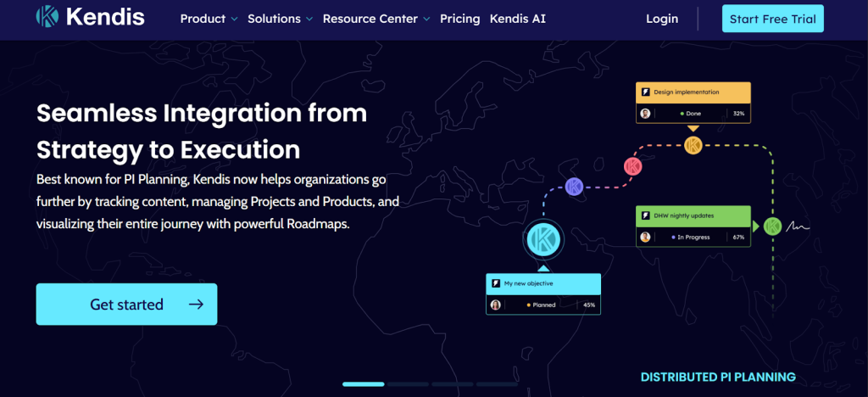Click the lightning icon on Design implementation card
Image resolution: width=868 pixels, height=397 pixels.
pyautogui.click(x=645, y=92)
